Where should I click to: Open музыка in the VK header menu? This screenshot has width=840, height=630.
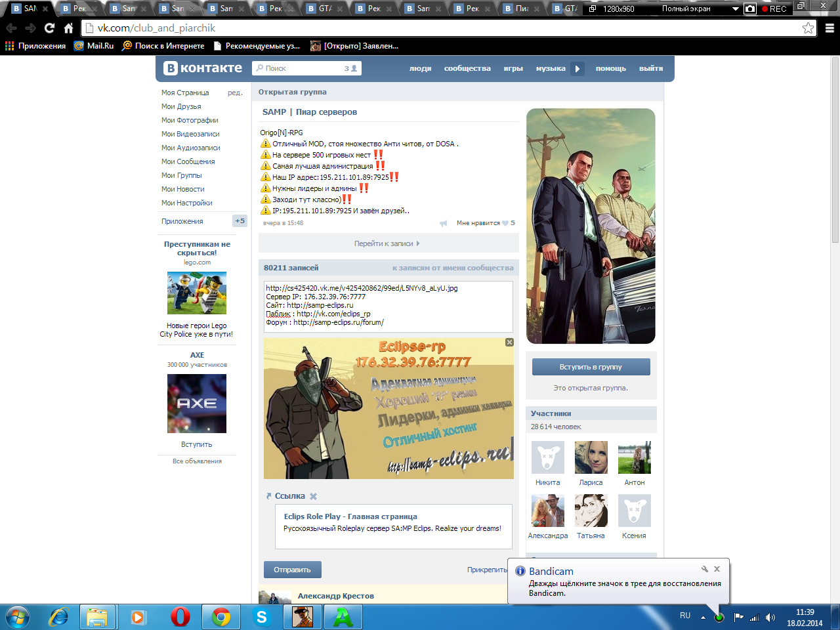(551, 68)
